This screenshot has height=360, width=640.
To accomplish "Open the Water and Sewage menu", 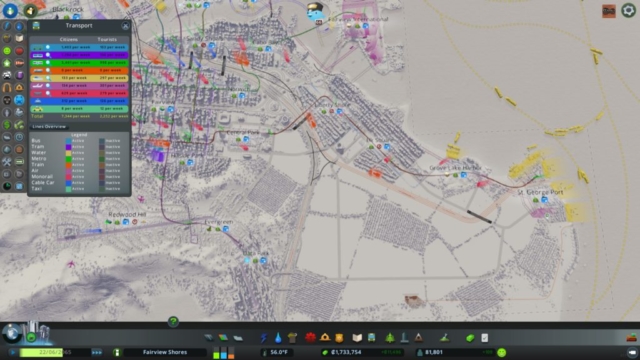I will [x=278, y=338].
